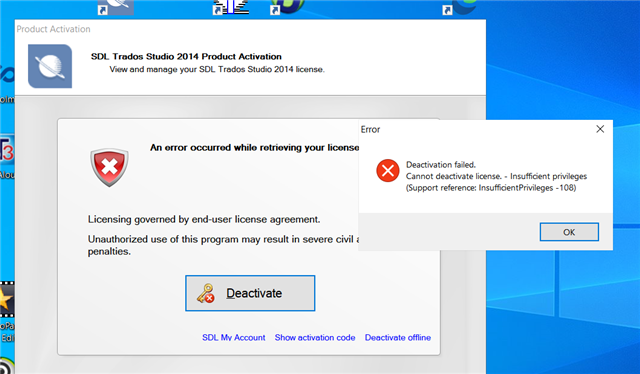Click the 'Cannot deactivate license' message line

(496, 176)
